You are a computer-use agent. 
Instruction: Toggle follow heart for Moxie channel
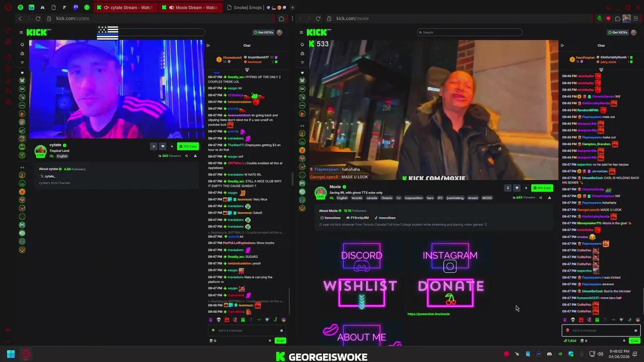tap(517, 188)
